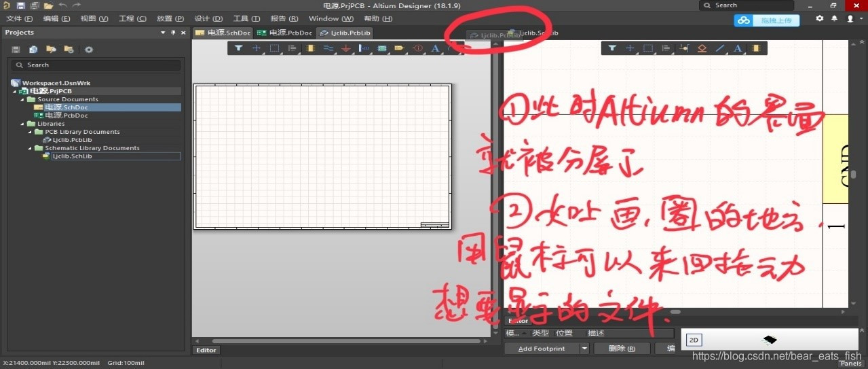
Task: Select the filter tool in schematic toolbar
Action: (x=239, y=48)
